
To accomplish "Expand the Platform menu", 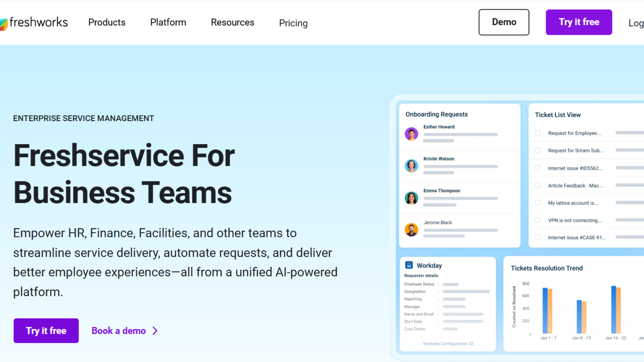I will point(168,22).
